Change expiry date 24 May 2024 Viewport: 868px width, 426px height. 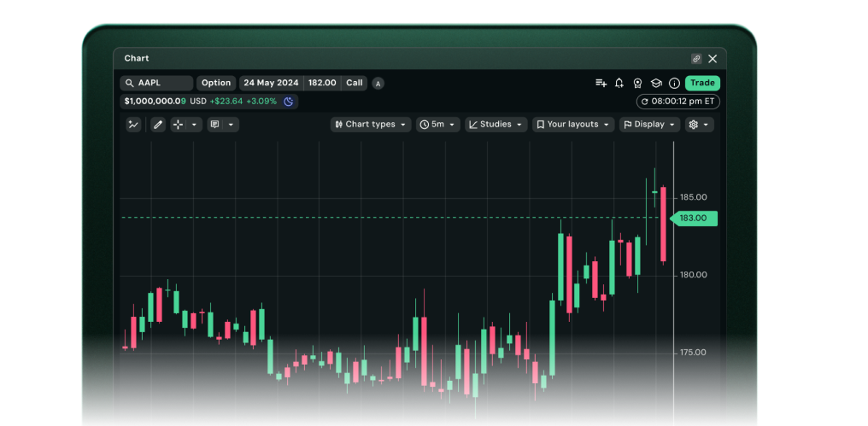pyautogui.click(x=272, y=83)
